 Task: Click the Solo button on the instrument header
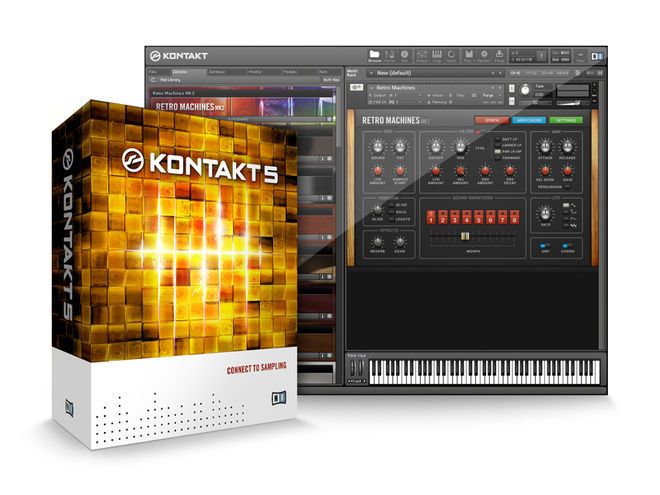(511, 88)
